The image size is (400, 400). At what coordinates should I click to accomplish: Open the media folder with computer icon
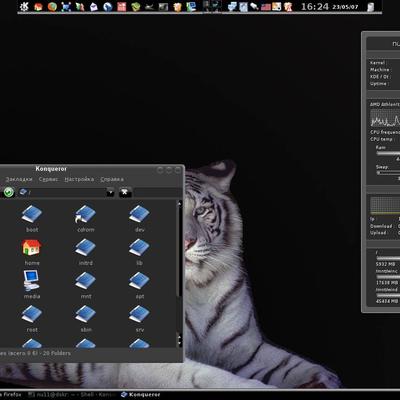[x=32, y=284]
